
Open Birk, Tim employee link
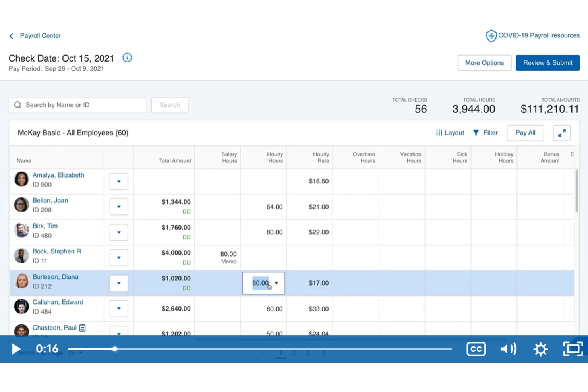click(x=45, y=226)
